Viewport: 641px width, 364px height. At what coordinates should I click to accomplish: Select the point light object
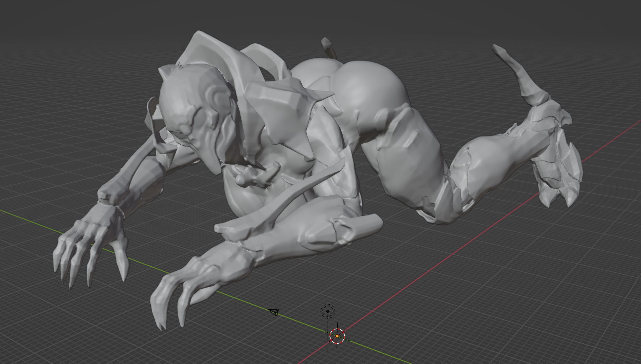[x=328, y=311]
